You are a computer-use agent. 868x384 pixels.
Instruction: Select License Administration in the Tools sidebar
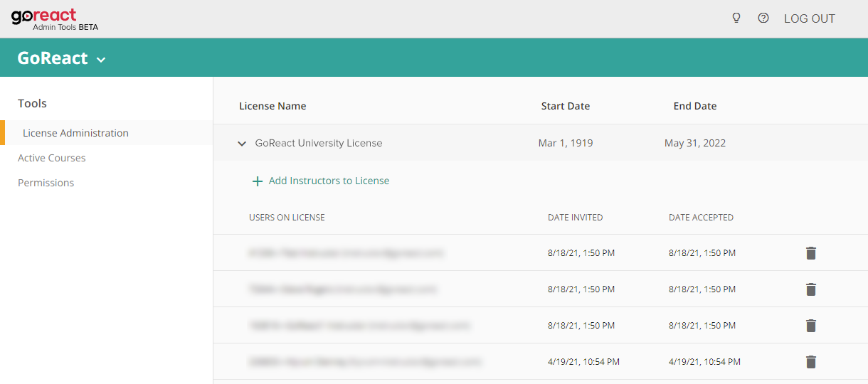[x=75, y=133]
